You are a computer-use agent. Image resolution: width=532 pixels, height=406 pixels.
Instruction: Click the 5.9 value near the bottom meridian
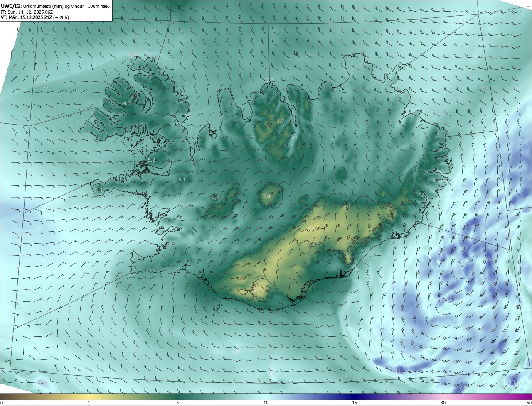click(272, 374)
